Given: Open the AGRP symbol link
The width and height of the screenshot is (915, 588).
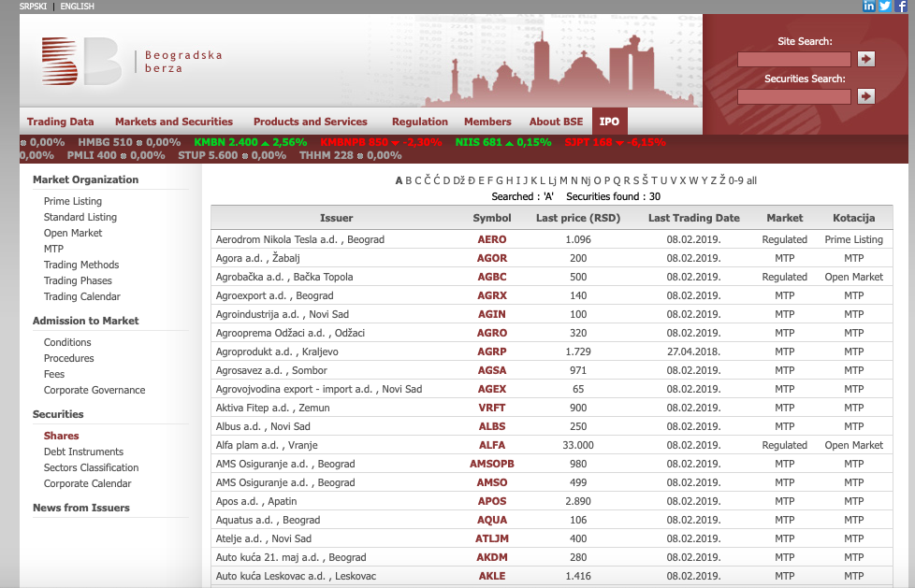Looking at the screenshot, I should [492, 351].
